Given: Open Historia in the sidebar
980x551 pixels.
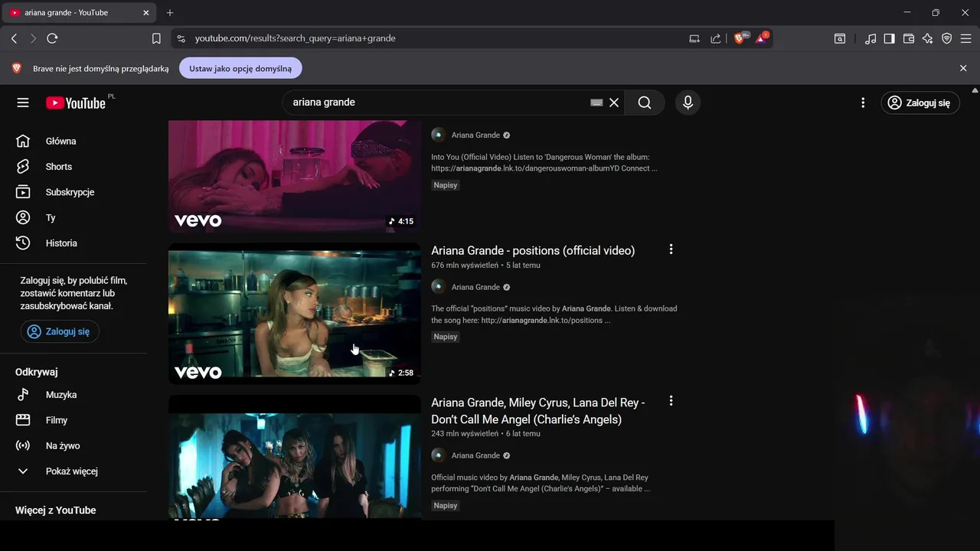Looking at the screenshot, I should tap(73, 243).
